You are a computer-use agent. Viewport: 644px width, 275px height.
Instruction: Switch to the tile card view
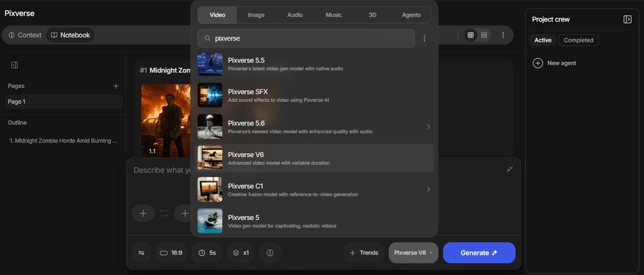(x=484, y=35)
